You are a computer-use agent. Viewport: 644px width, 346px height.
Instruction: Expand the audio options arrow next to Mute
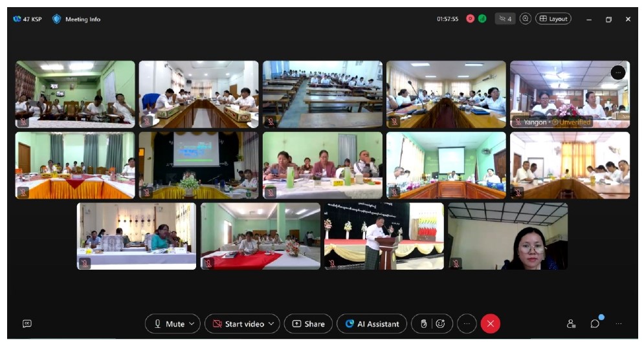tap(192, 324)
